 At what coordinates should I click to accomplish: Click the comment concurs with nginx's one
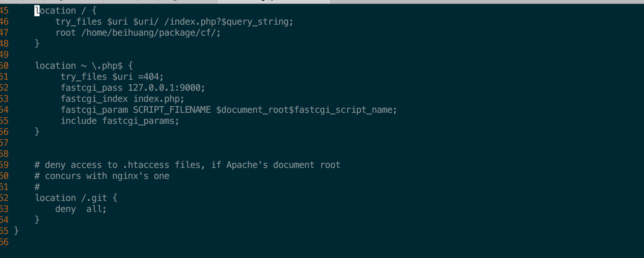tap(102, 176)
